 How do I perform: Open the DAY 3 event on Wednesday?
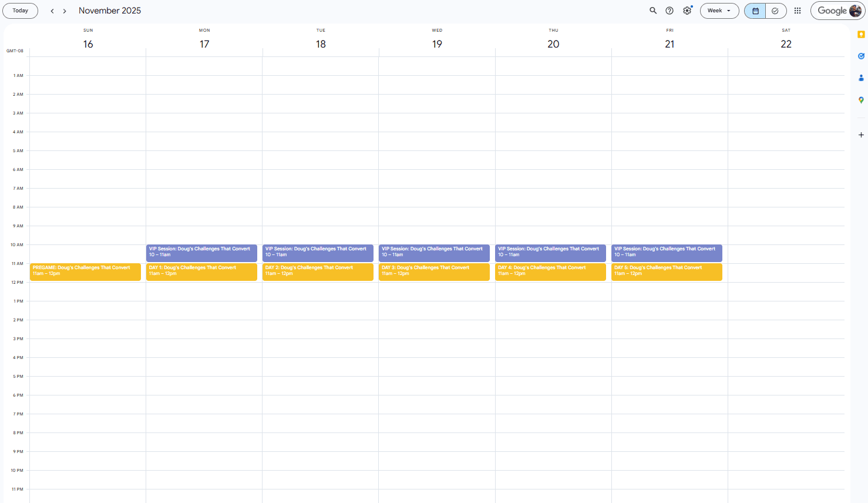click(x=434, y=271)
